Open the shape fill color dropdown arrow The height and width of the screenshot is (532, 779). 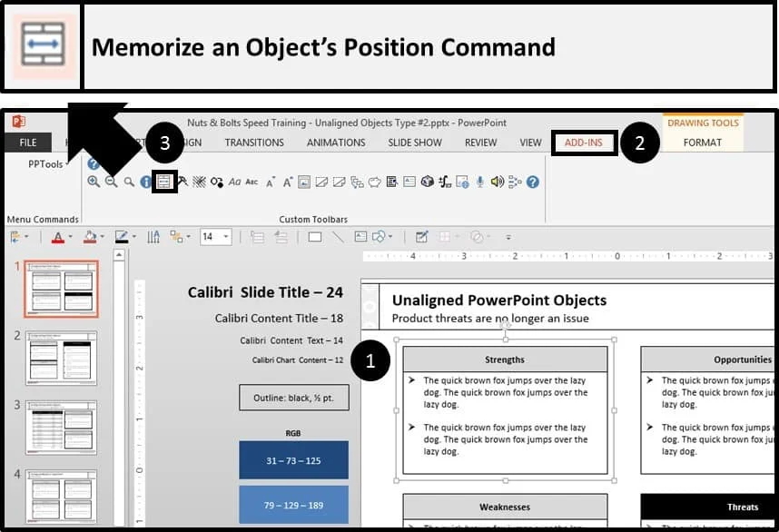tap(103, 237)
